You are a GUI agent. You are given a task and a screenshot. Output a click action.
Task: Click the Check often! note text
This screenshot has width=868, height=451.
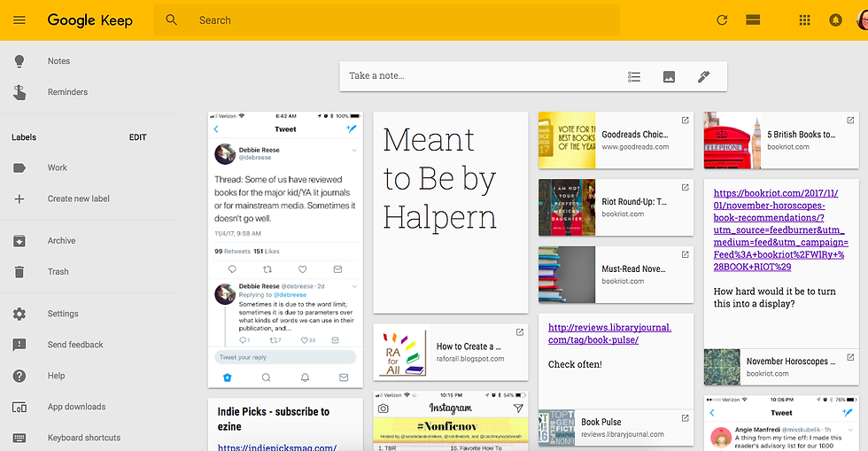[x=575, y=364]
